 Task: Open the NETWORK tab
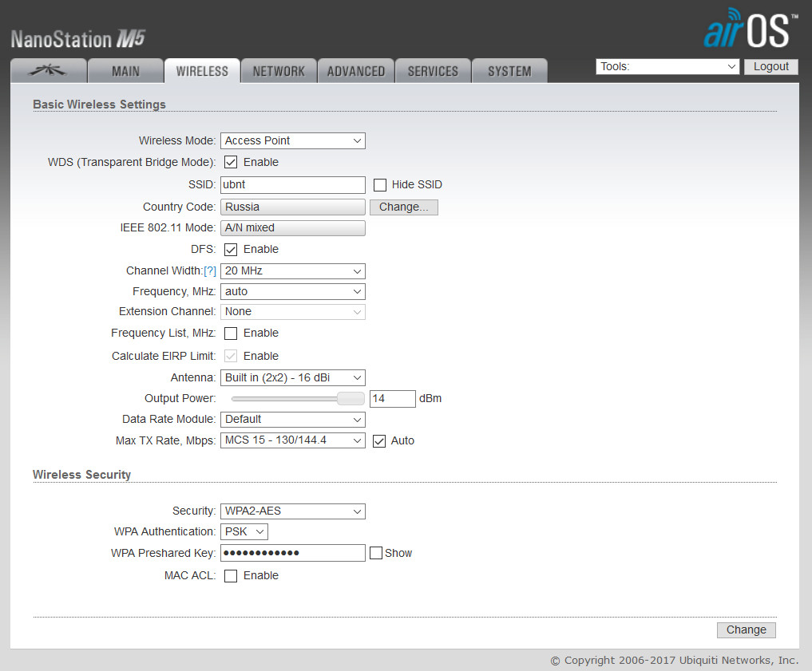tap(279, 71)
